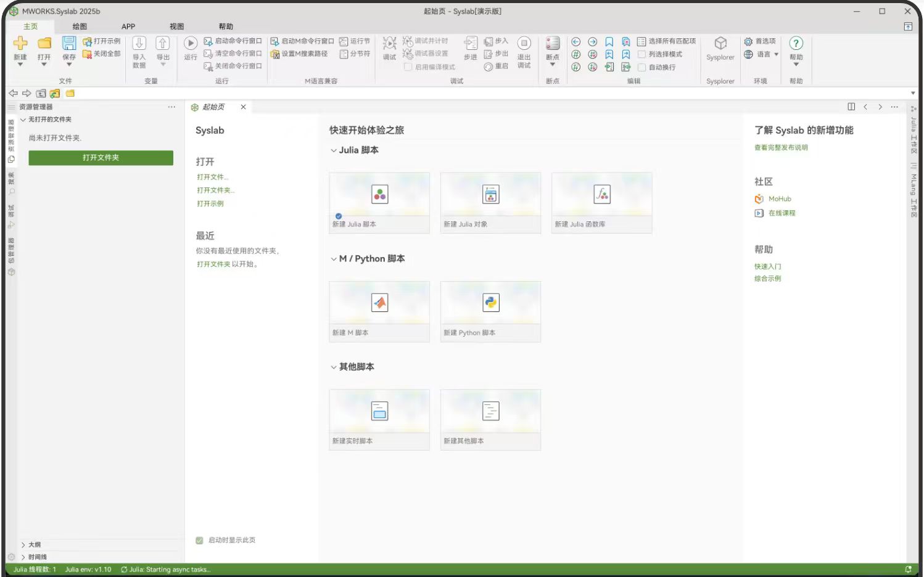Toggle the 列选择模式 checkbox
The height and width of the screenshot is (577, 924).
(641, 54)
